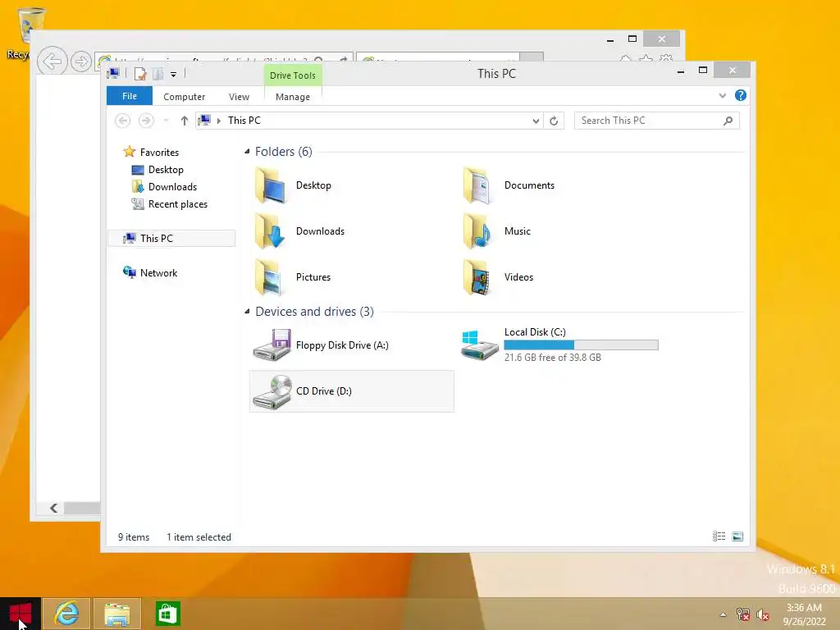Collapse the Devices and drives (3) group

(247, 312)
